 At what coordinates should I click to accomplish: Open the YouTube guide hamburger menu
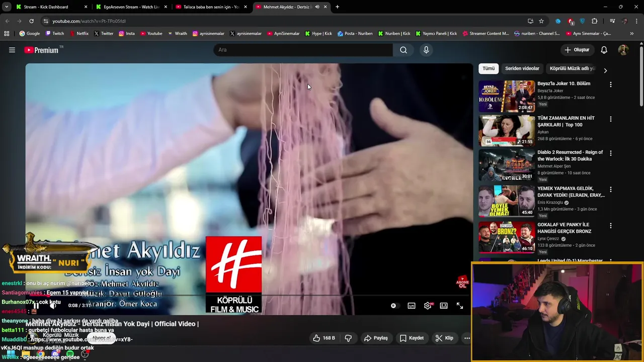(12, 50)
